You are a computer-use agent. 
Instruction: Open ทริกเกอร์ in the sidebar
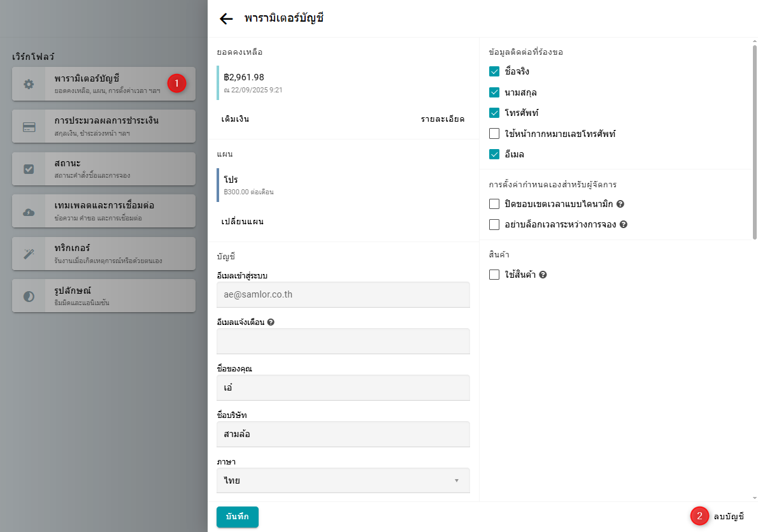[x=104, y=254]
